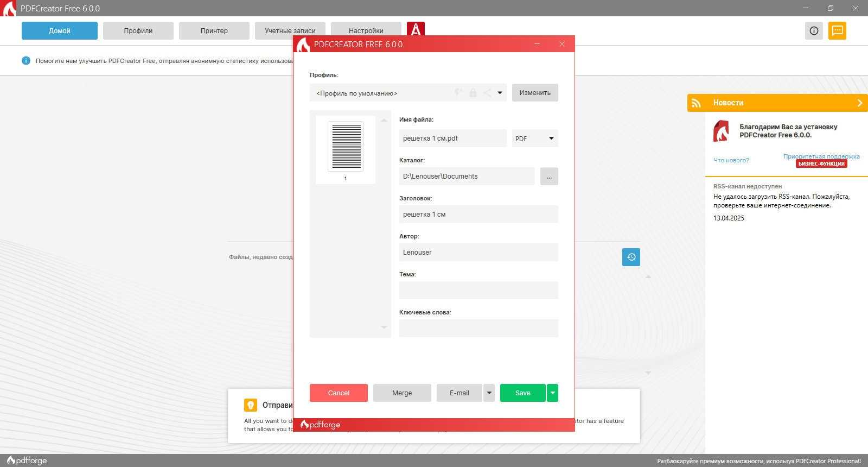Click the E-mail button

point(459,393)
